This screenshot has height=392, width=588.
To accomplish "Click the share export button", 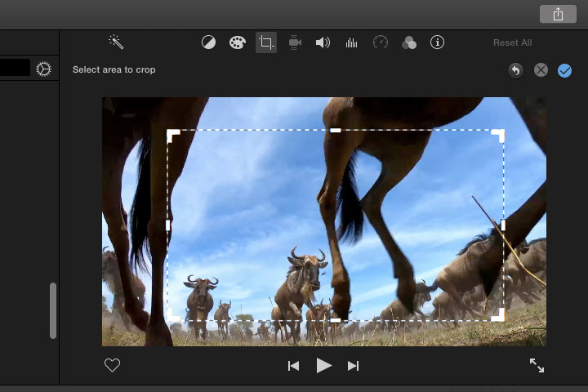I will [x=558, y=14].
